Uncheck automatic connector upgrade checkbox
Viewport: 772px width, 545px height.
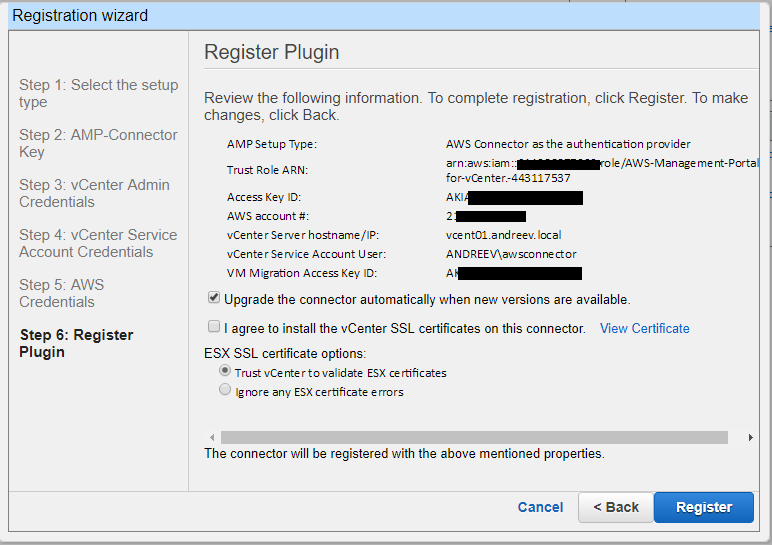(x=214, y=297)
